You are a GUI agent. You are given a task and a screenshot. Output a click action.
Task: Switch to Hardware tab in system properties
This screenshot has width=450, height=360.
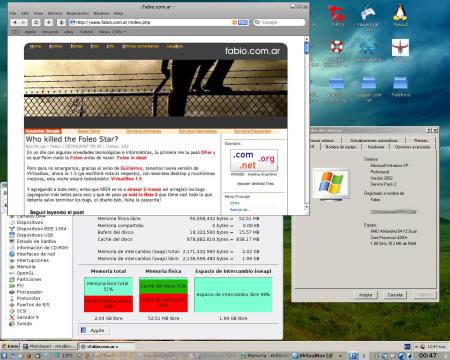pos(376,147)
